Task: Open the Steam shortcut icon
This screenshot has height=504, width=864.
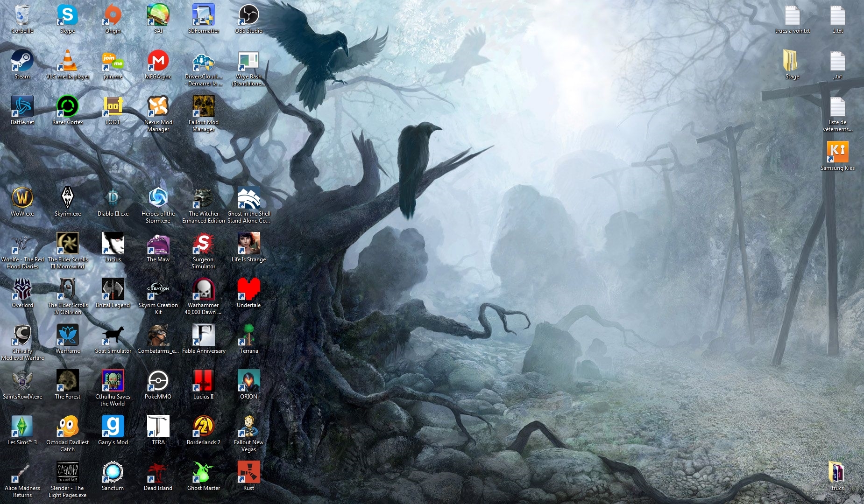Action: click(22, 61)
